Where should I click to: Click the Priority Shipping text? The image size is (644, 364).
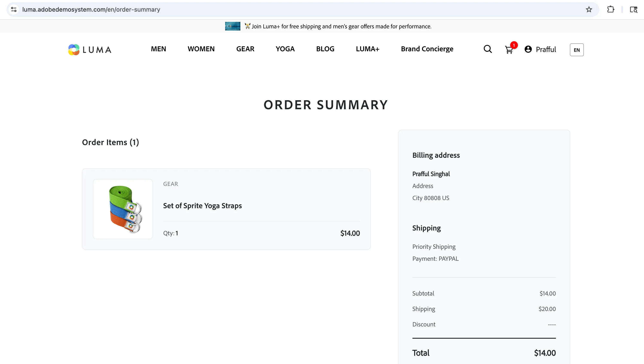pos(434,247)
